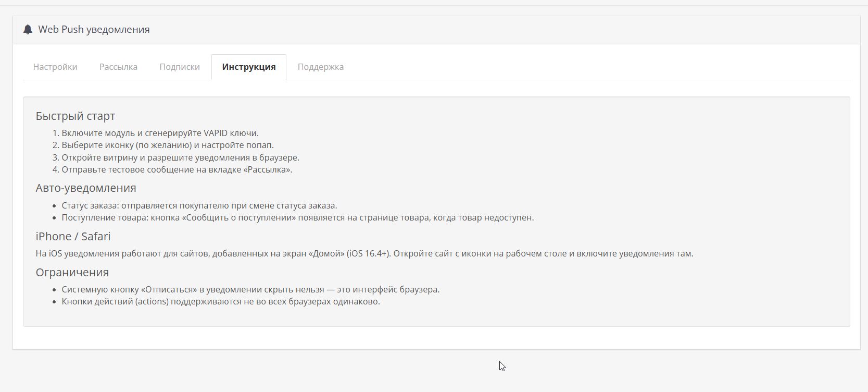The image size is (868, 392).
Task: Go to the Подписки tab
Action: click(180, 67)
